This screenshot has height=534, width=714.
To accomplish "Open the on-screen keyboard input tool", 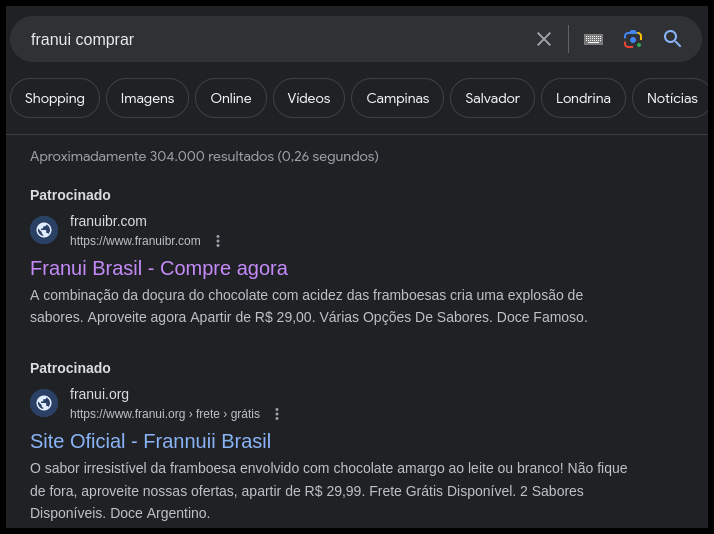I will pos(593,39).
